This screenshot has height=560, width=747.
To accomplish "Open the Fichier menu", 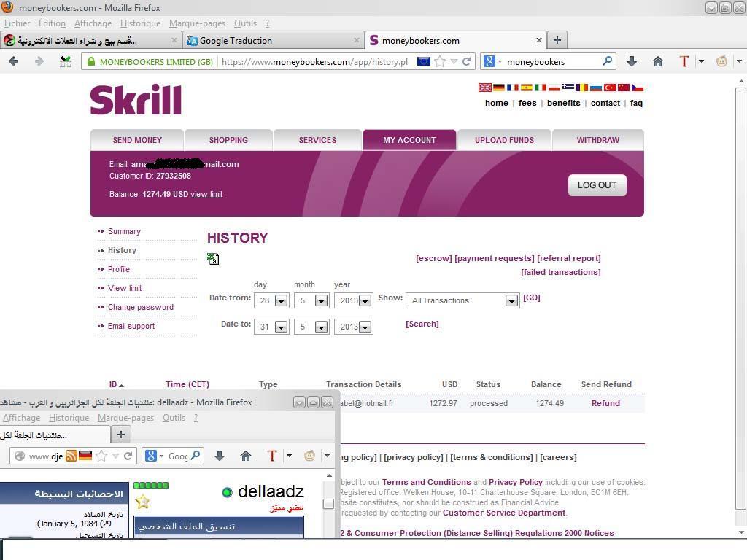I will click(x=18, y=23).
